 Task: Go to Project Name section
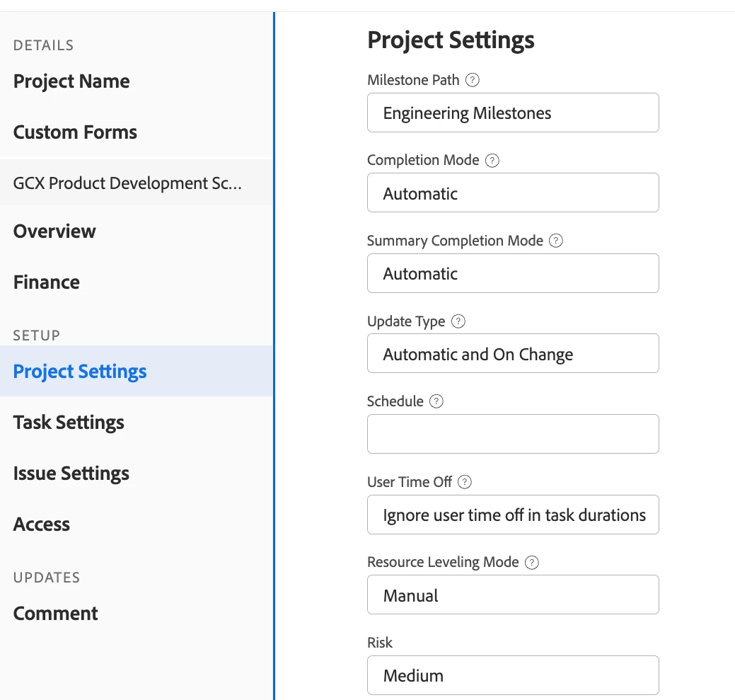click(x=71, y=81)
